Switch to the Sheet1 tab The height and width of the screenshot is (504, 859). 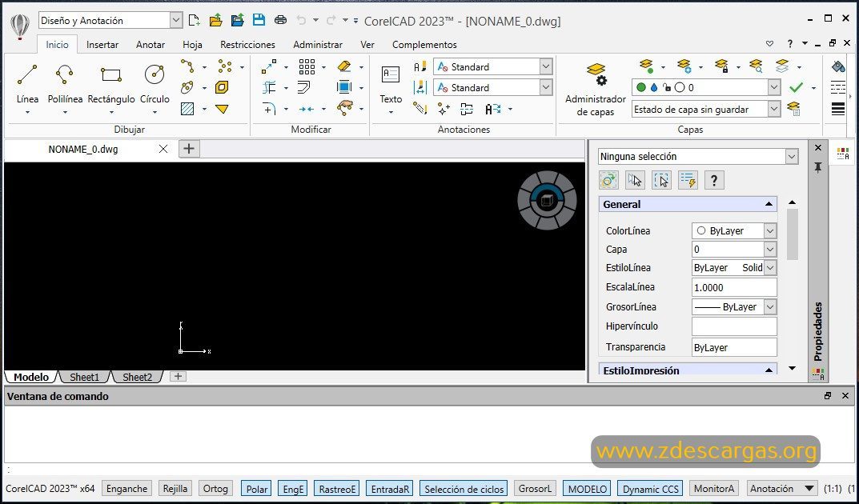84,377
